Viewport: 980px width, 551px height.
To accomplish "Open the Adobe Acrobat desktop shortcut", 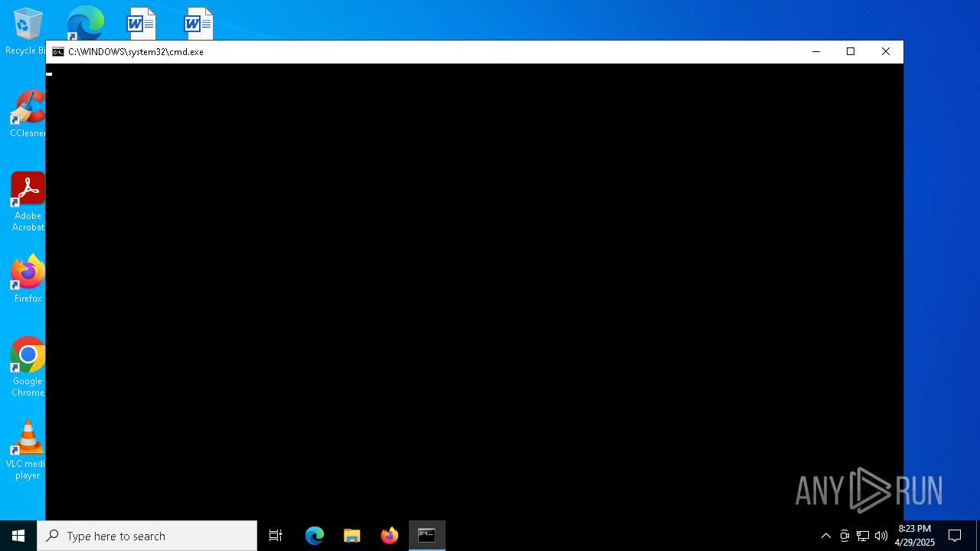I will [x=28, y=201].
